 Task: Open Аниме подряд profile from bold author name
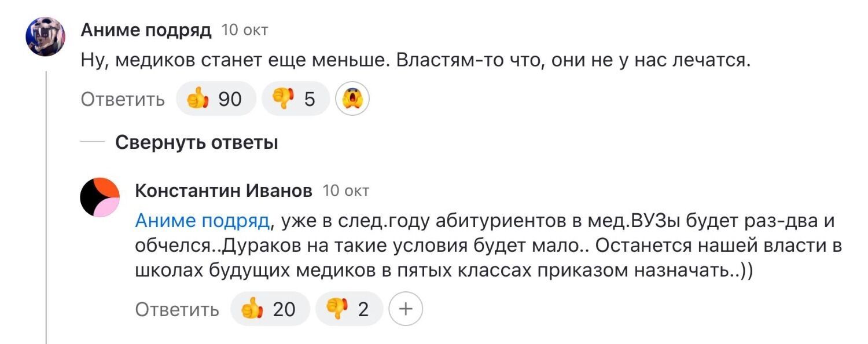tap(146, 30)
